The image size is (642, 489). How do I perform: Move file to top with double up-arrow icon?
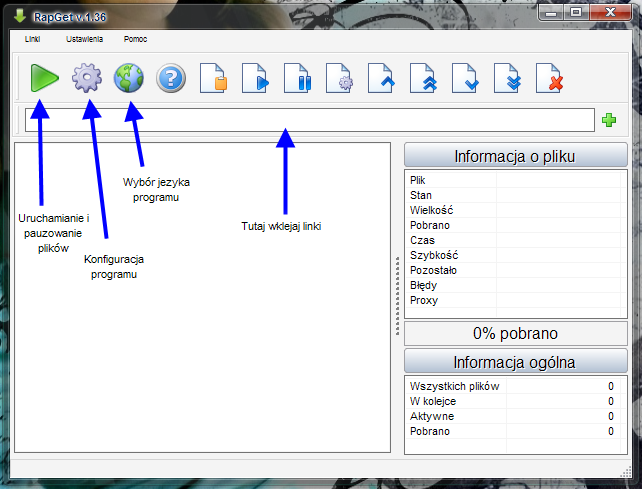click(424, 78)
